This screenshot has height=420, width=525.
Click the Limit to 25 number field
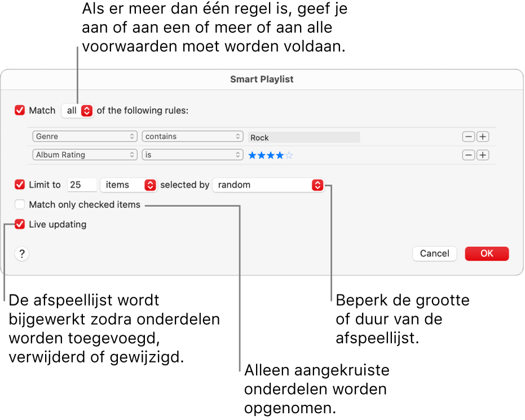[82, 185]
